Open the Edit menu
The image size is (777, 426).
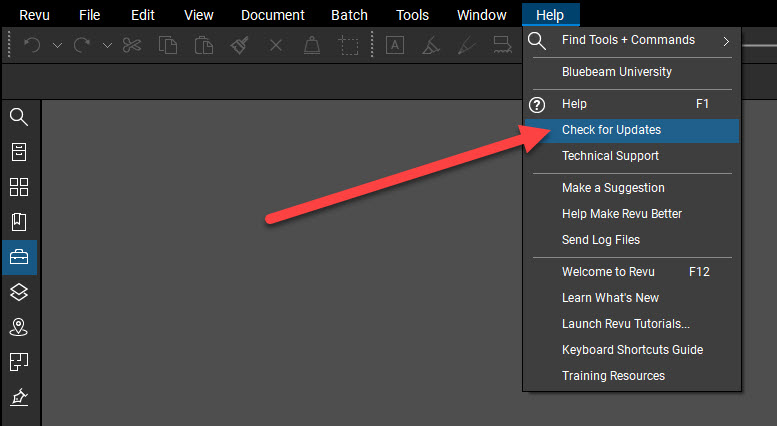143,15
